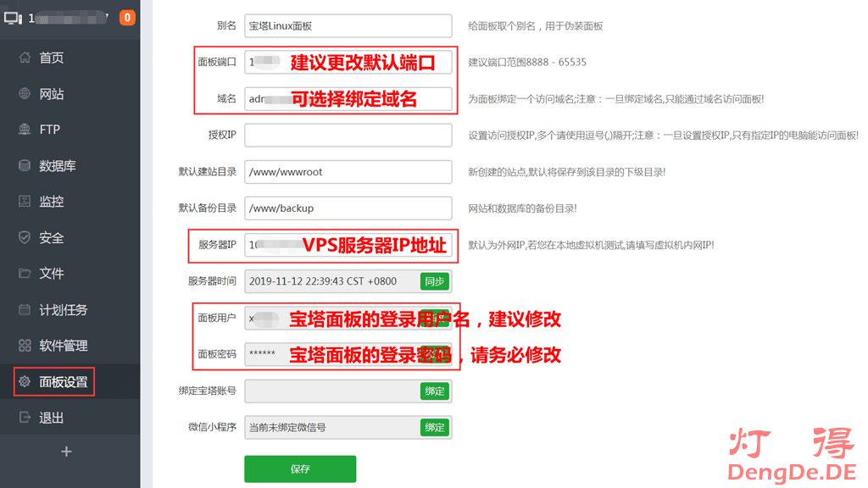Click the 默认建站目录 path field
Screen dimensions: 868x488
point(348,172)
